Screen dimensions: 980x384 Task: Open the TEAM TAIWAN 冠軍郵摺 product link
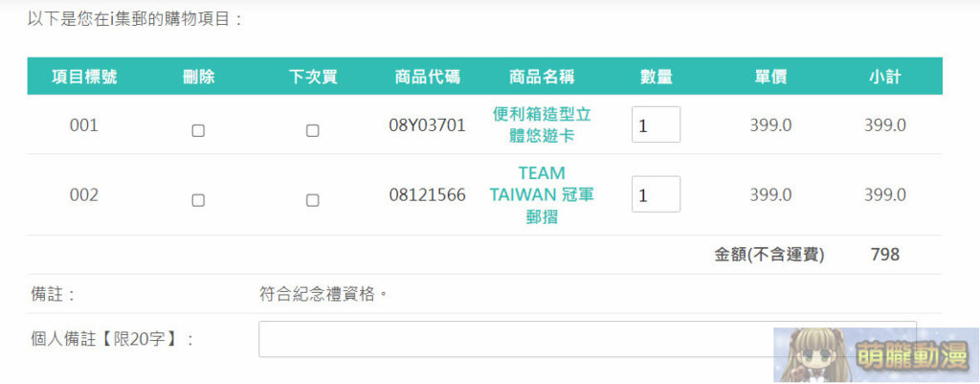click(542, 195)
